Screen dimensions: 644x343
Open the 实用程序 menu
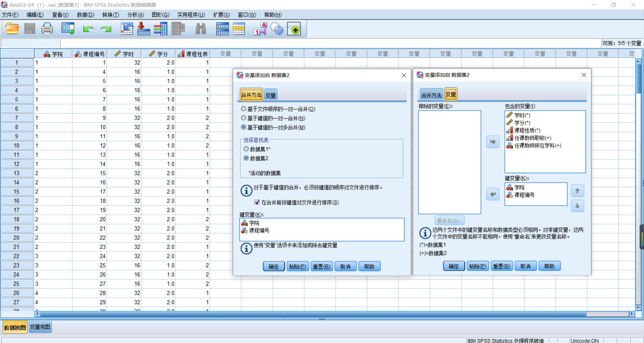coord(191,15)
